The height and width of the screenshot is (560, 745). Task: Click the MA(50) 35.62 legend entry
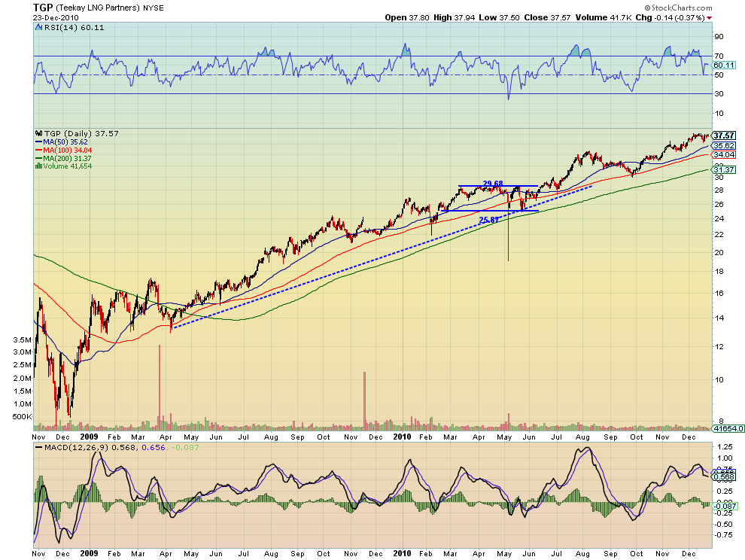[x=65, y=142]
